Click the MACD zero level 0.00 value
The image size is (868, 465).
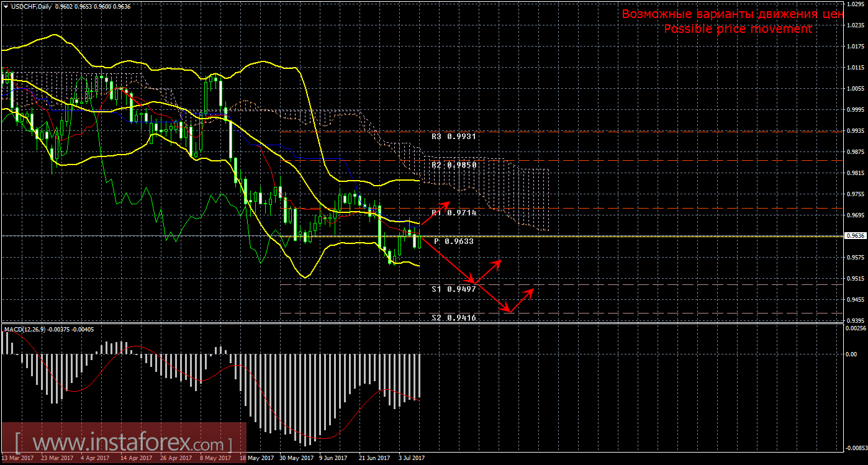click(851, 354)
